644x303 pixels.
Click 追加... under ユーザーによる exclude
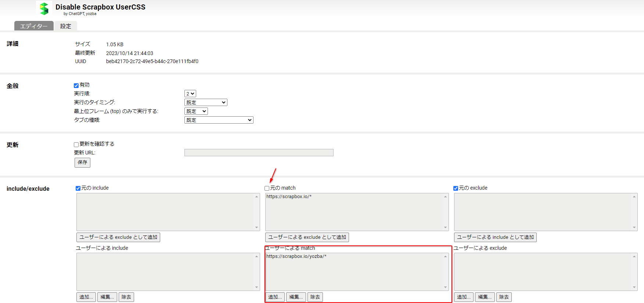point(464,297)
